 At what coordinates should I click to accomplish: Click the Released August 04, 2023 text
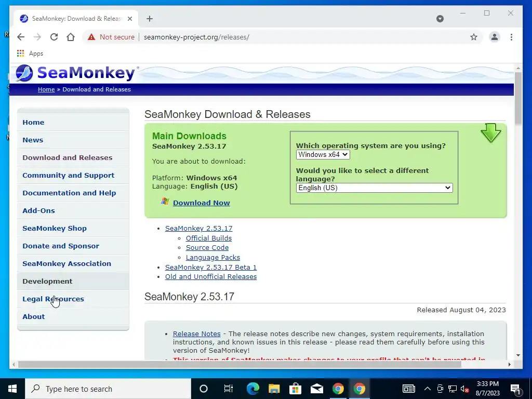(x=461, y=310)
